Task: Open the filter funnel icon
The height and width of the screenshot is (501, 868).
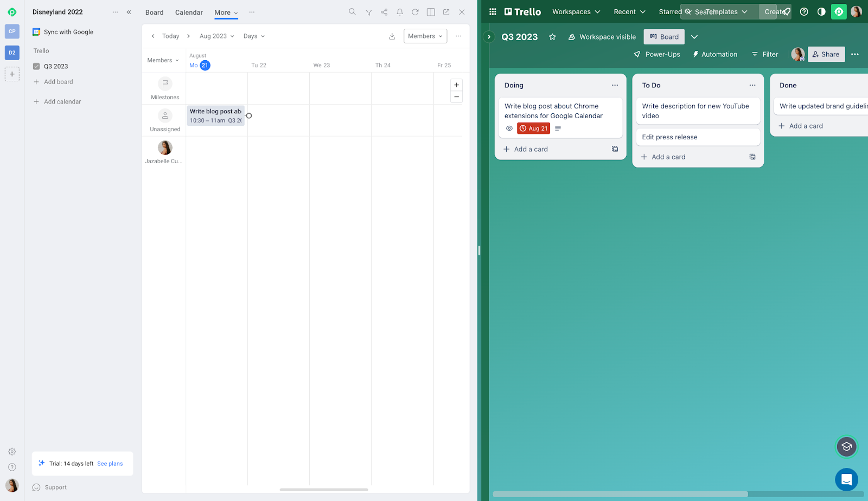Action: tap(368, 12)
